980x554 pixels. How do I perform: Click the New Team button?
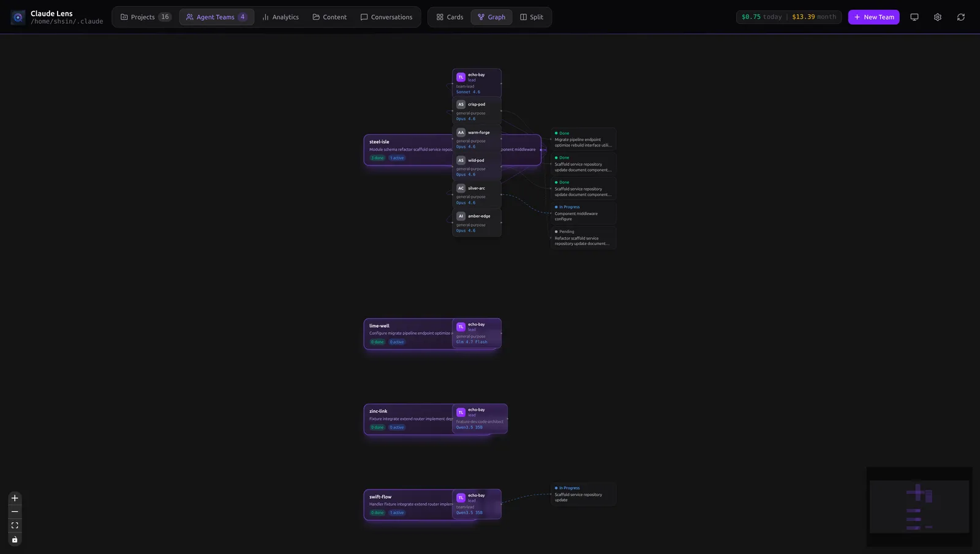pyautogui.click(x=874, y=17)
